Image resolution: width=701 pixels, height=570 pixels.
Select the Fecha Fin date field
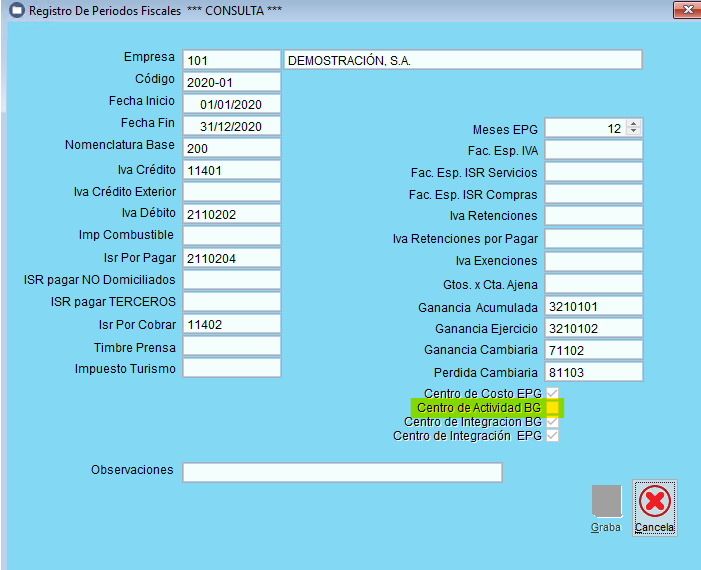click(x=231, y=125)
